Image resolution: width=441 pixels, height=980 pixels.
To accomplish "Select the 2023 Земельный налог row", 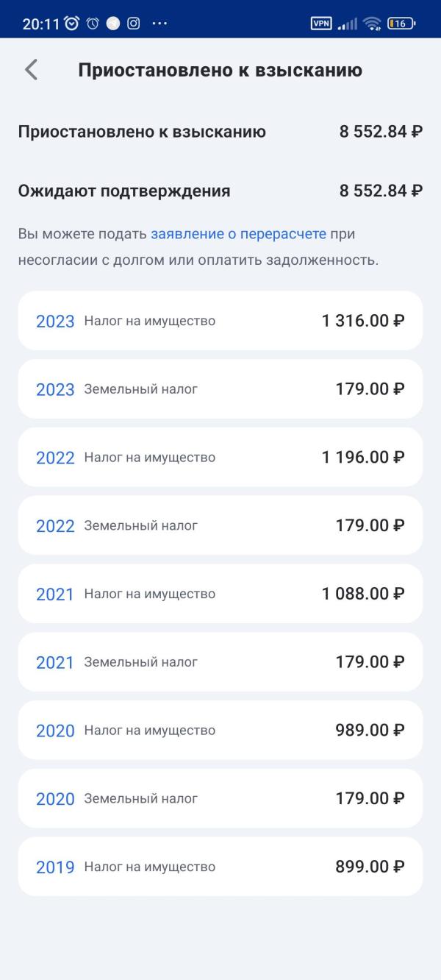I will pos(220,388).
